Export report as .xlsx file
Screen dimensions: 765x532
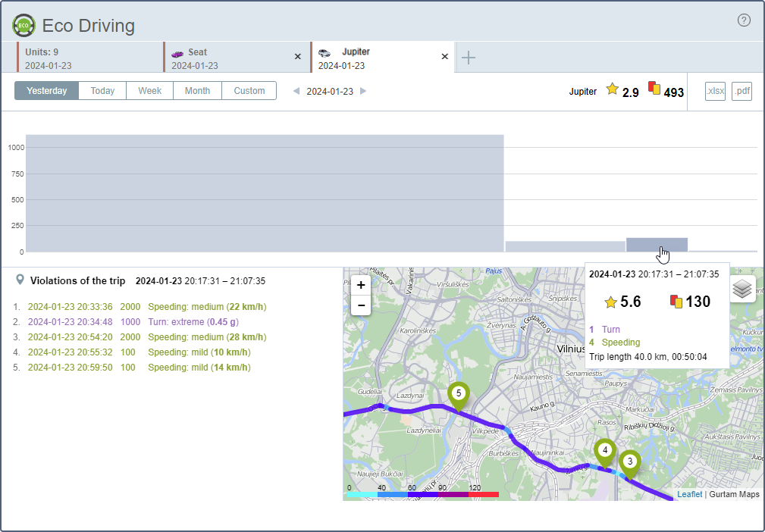[x=715, y=92]
